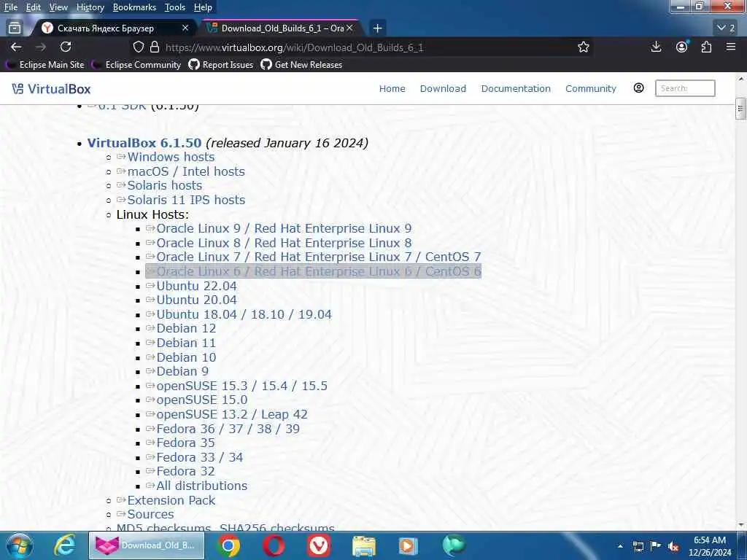Viewport: 747px width, 560px height.
Task: Close the Яндекс Браузер tab
Action: 185,28
